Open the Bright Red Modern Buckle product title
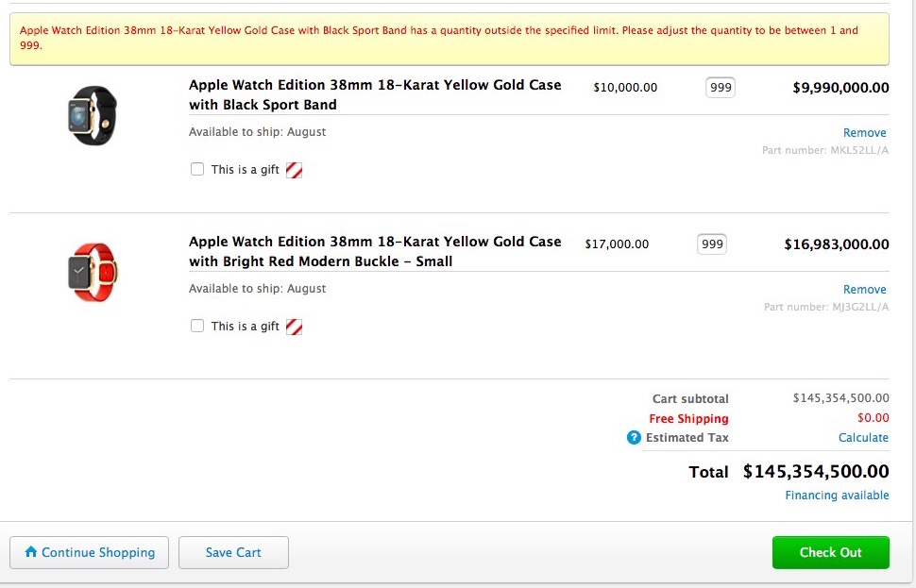Viewport: 916px width, 588px height. [375, 251]
